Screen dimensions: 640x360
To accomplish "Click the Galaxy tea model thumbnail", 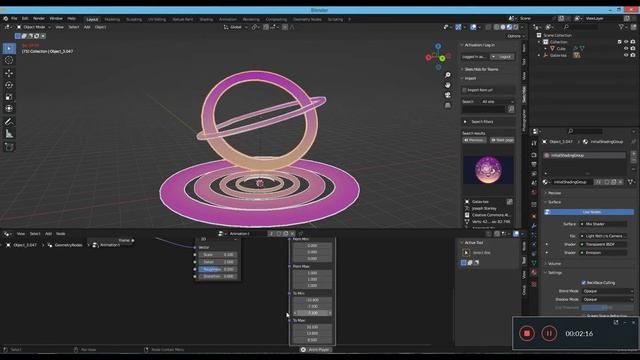I will coord(488,169).
